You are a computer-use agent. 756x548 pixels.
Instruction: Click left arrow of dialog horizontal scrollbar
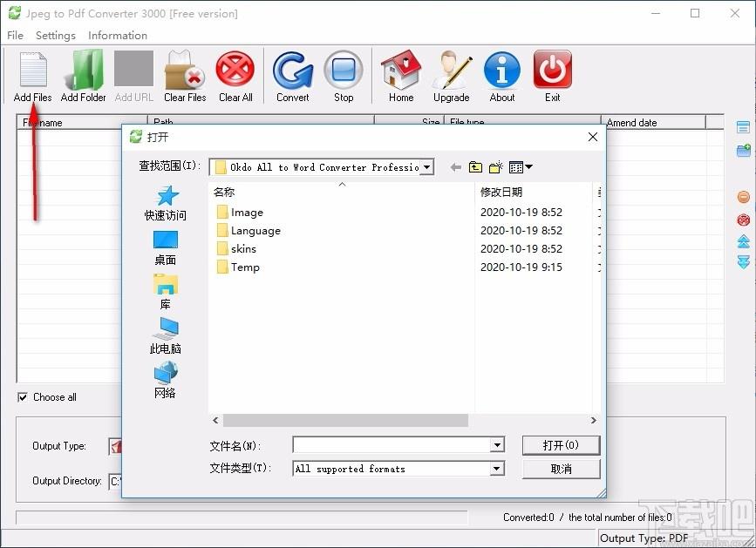click(215, 421)
